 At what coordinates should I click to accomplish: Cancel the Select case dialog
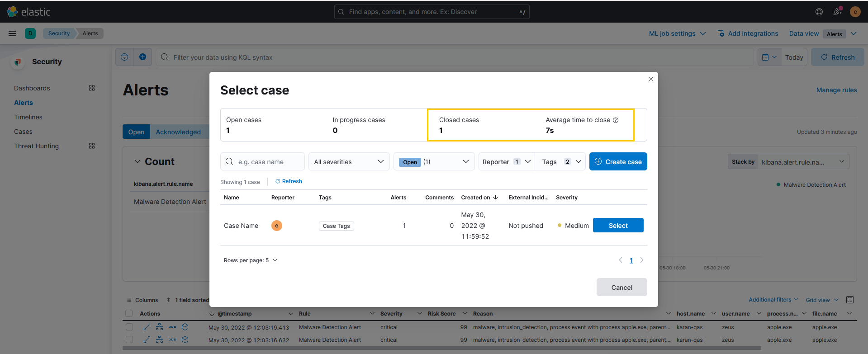pos(621,287)
